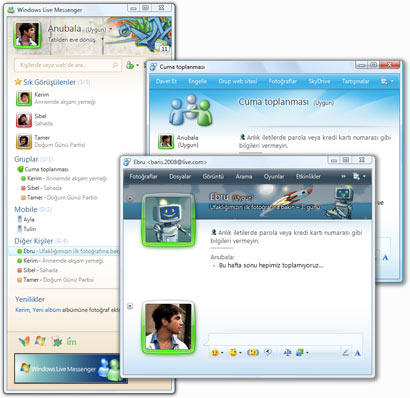This screenshot has width=410, height=398.
Task: Open the menu icon dropdown in Ebru chat toolbar
Action: pyautogui.click(x=359, y=177)
